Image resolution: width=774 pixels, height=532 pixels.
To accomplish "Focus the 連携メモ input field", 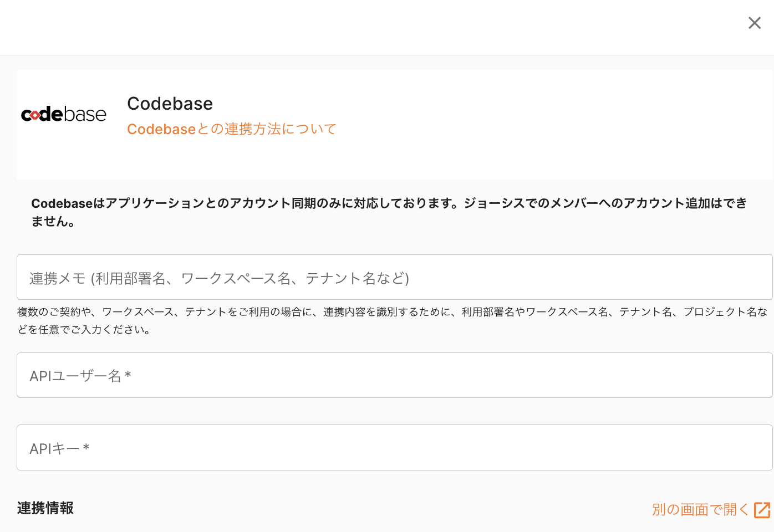I will pos(394,277).
